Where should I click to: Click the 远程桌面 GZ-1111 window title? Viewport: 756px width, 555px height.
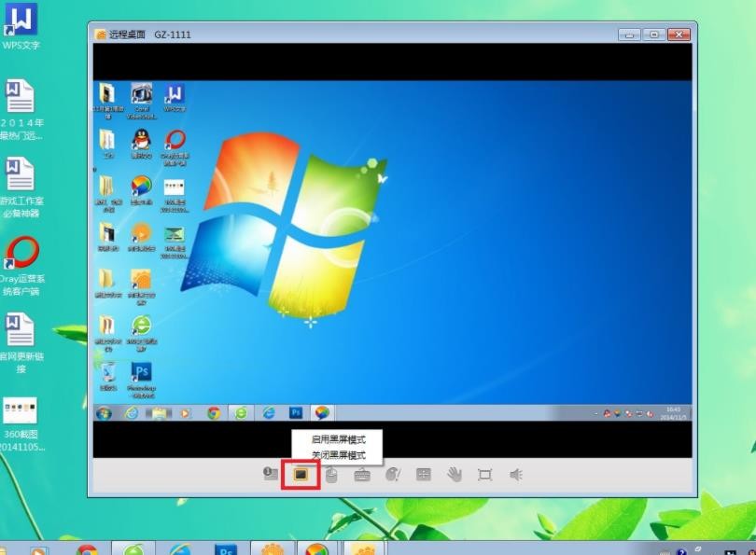click(x=150, y=35)
